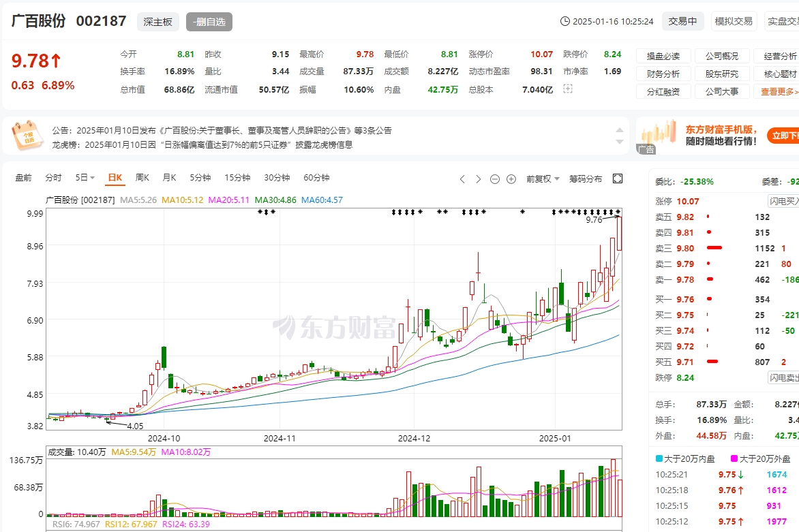799x532 pixels.
Task: Switch to the 5分钟 chart tab
Action: point(200,178)
